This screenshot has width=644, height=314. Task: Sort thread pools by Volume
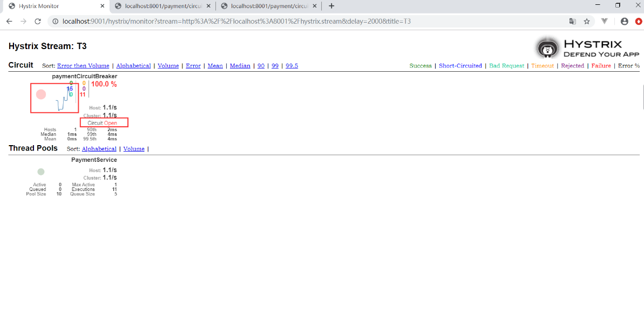(133, 149)
